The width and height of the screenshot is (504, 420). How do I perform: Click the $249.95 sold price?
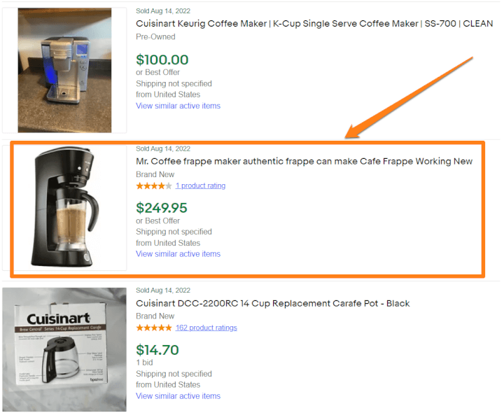162,208
